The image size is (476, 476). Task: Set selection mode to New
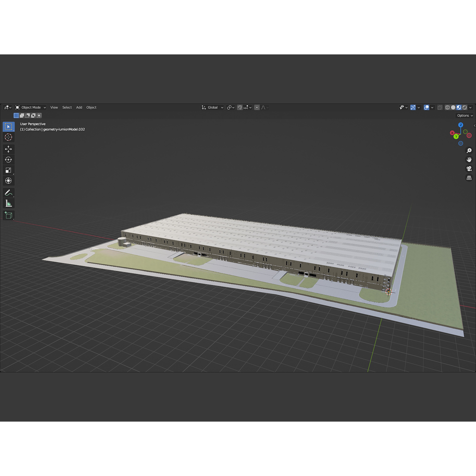tap(16, 115)
